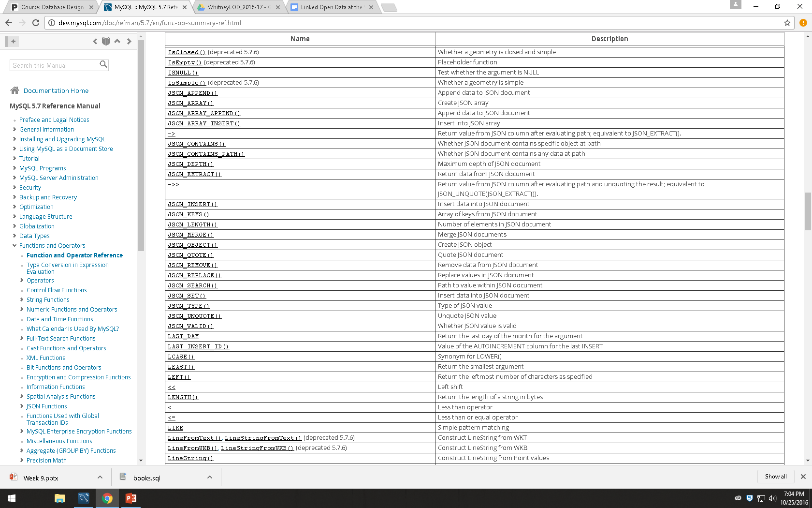Expand the JSON Functions subsection
Image resolution: width=812 pixels, height=508 pixels.
coord(22,406)
